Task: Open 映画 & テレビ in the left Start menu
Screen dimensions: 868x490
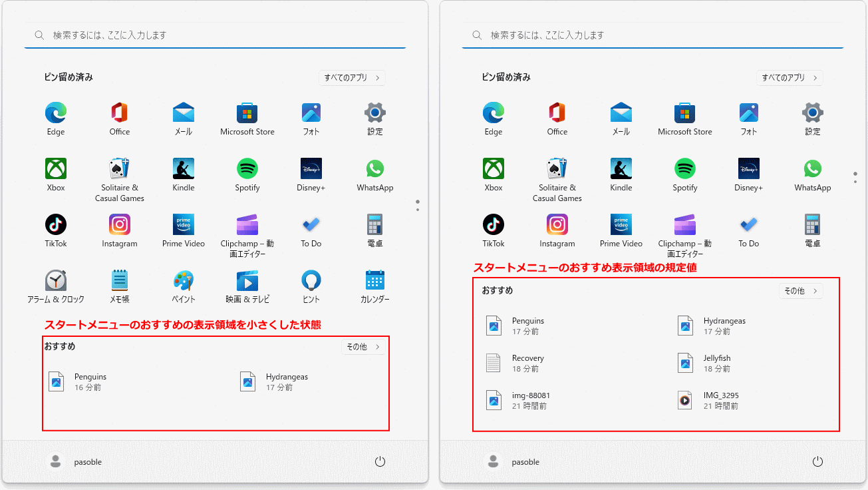Action: [247, 287]
